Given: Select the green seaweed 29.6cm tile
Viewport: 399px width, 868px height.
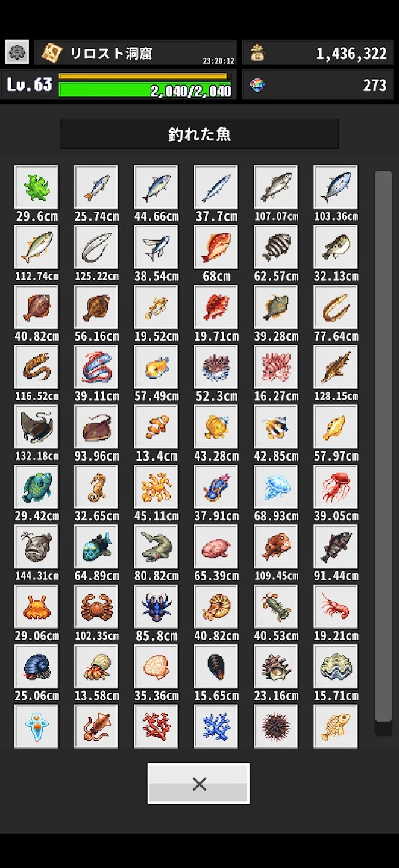Looking at the screenshot, I should click(36, 187).
